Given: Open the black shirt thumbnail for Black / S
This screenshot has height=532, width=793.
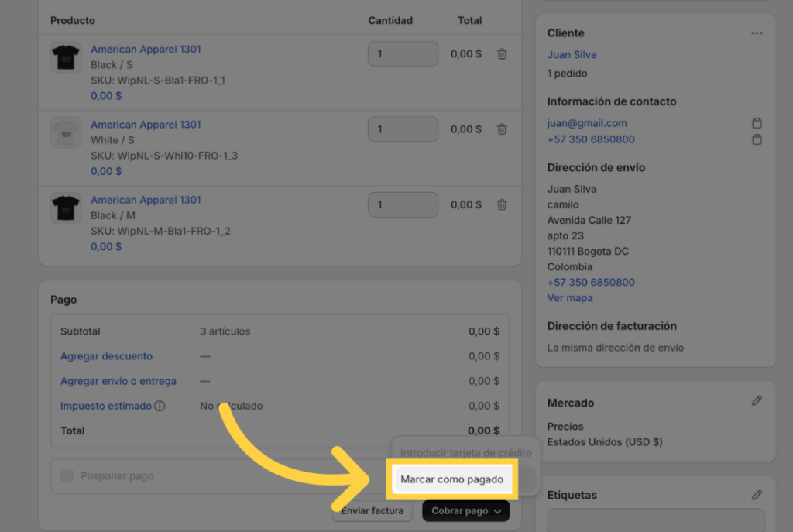Looking at the screenshot, I should point(66,58).
